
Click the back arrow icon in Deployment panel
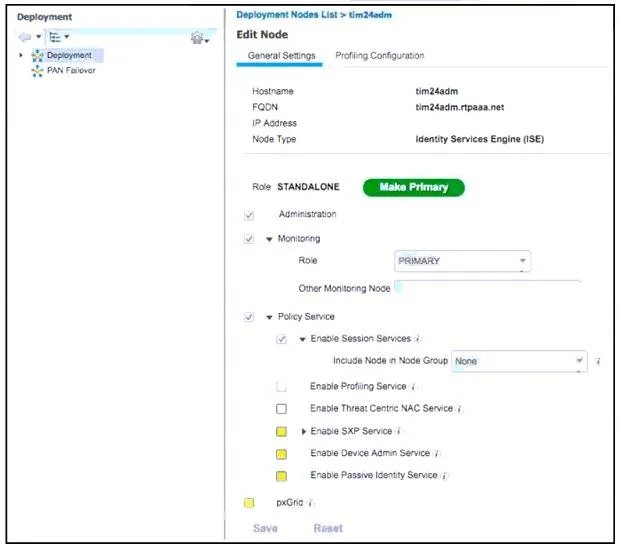[24, 37]
